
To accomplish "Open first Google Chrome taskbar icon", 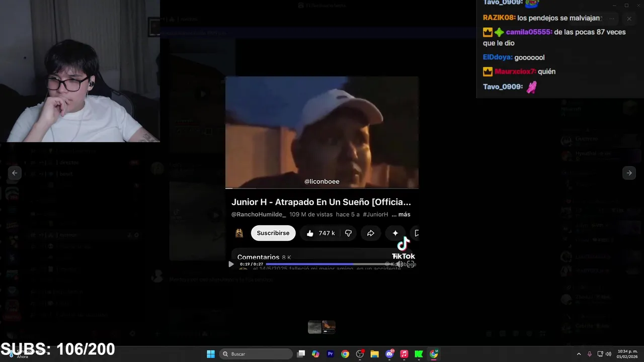I will click(345, 354).
